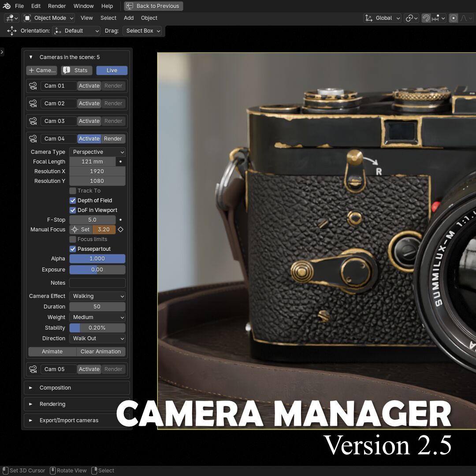Click the Manual Focus keyframe diamond icon
The height and width of the screenshot is (476, 476).
(x=120, y=230)
